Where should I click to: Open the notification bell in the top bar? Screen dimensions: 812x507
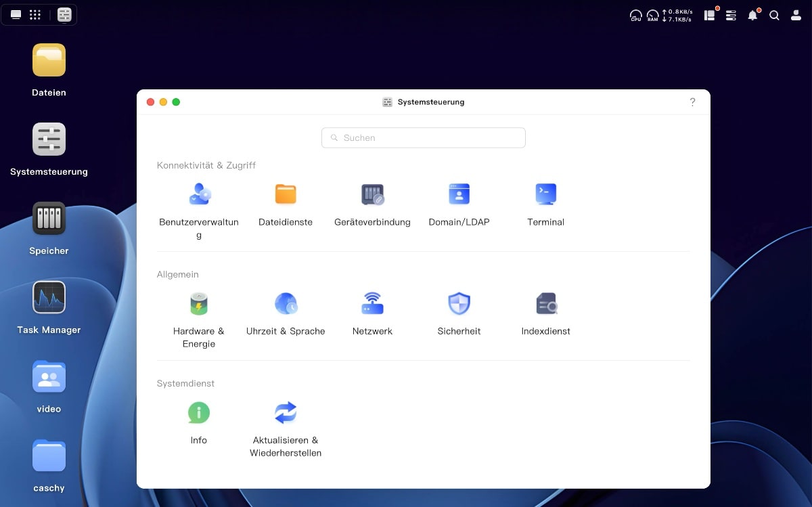point(752,15)
